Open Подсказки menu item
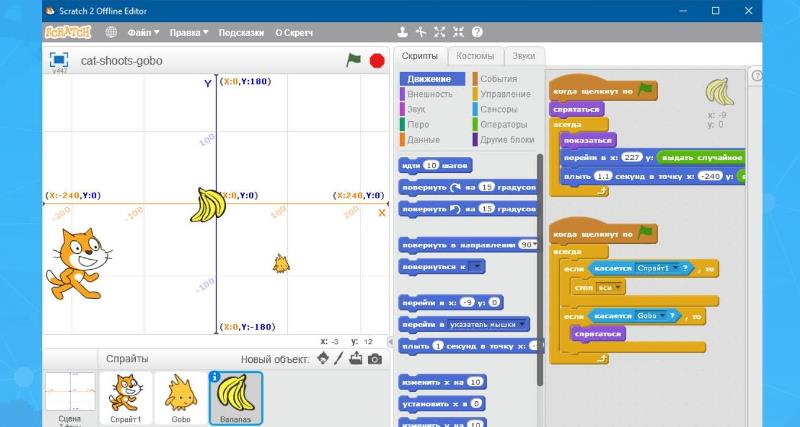This screenshot has width=800, height=427. click(241, 32)
